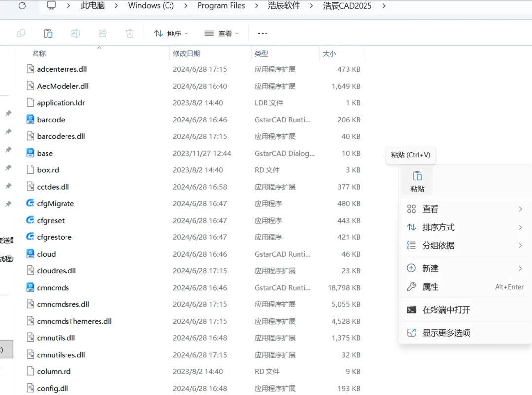Select the cmncmdsThemeres.dll file name

[x=74, y=321]
